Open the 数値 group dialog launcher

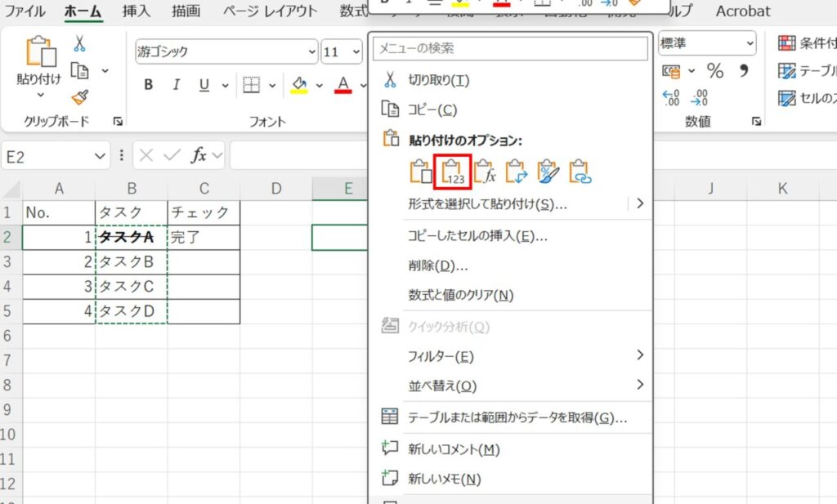pos(756,122)
